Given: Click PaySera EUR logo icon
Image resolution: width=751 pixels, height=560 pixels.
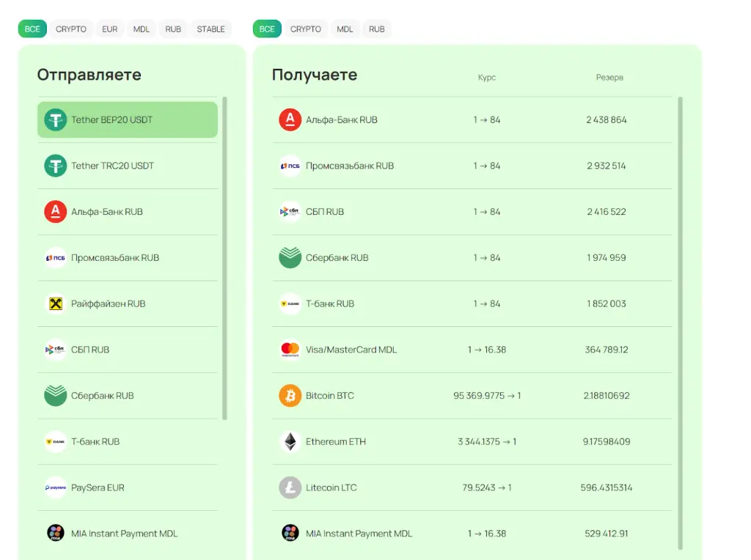Looking at the screenshot, I should [56, 487].
